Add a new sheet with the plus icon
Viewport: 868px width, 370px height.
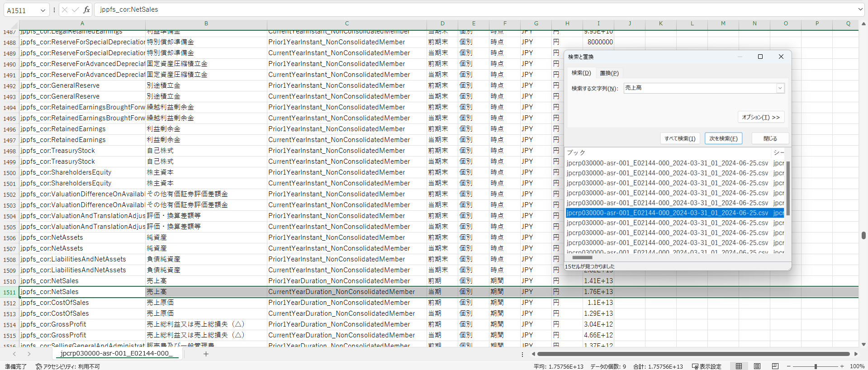click(206, 354)
